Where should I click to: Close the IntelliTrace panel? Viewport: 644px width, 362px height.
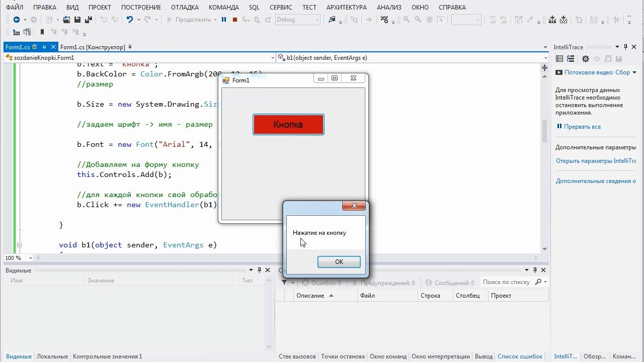pyautogui.click(x=634, y=47)
